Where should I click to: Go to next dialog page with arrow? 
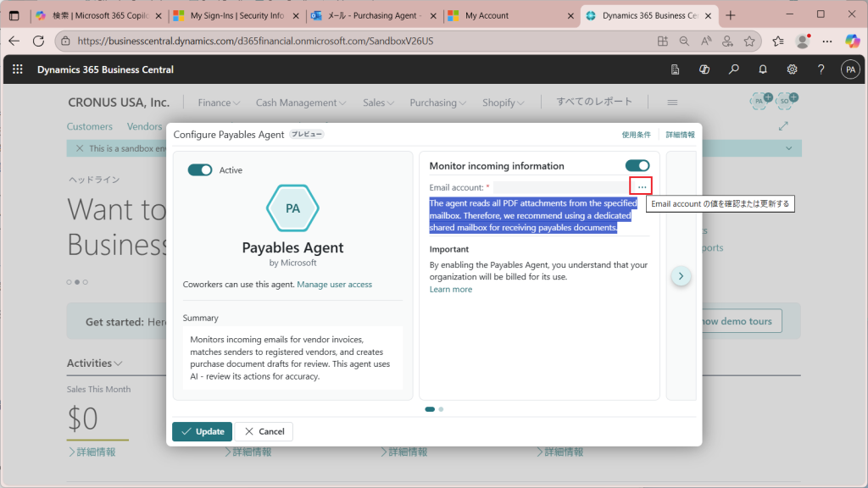(681, 276)
